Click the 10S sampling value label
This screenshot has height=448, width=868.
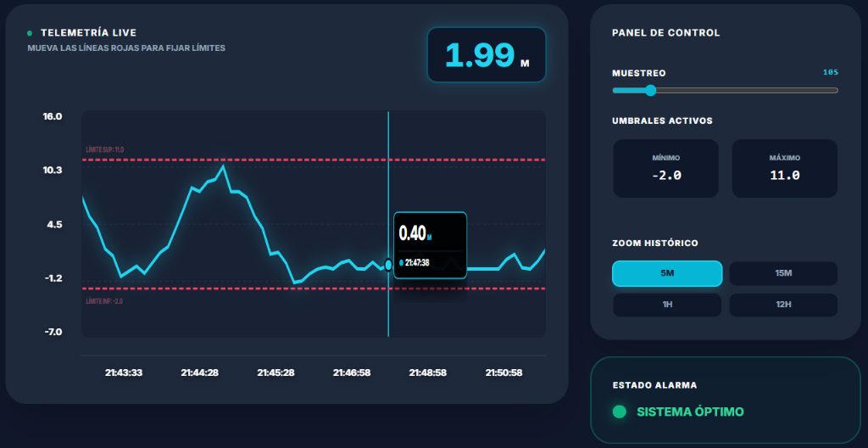click(x=830, y=72)
